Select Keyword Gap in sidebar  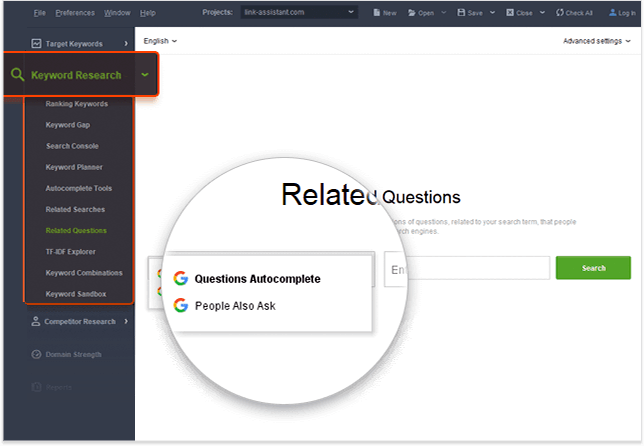click(x=68, y=125)
